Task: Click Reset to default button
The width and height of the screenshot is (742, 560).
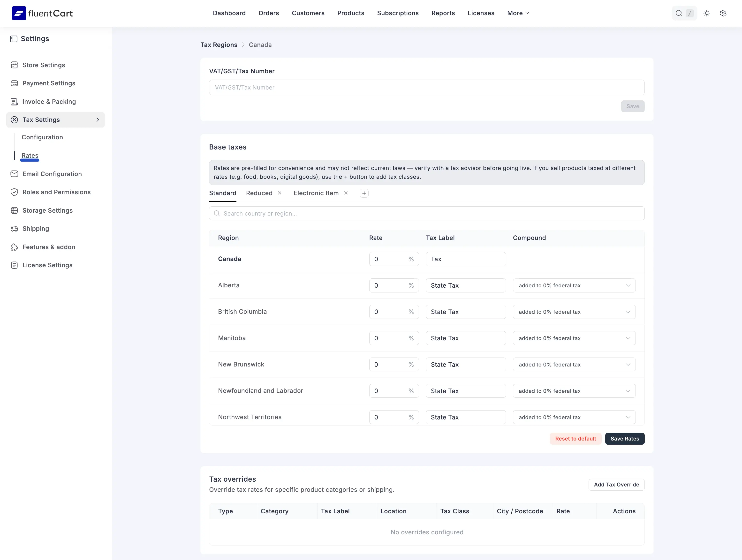Action: click(x=575, y=439)
